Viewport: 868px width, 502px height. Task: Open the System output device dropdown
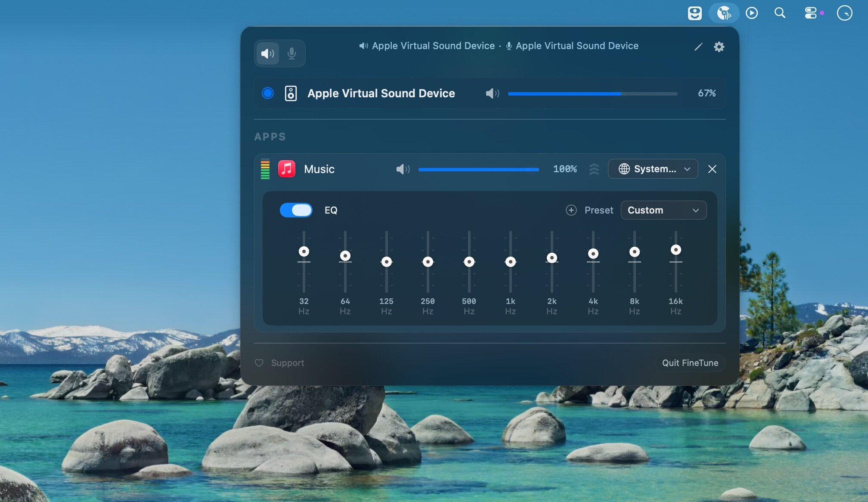653,169
